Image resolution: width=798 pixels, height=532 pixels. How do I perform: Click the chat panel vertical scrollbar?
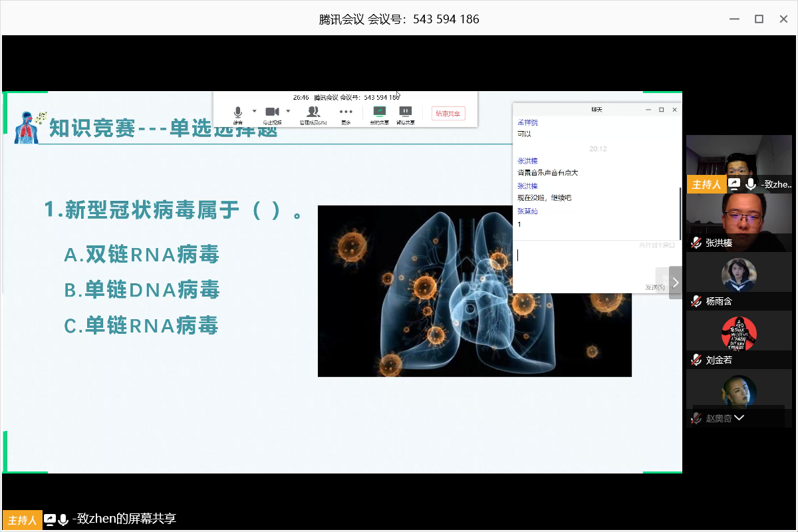pyautogui.click(x=680, y=213)
